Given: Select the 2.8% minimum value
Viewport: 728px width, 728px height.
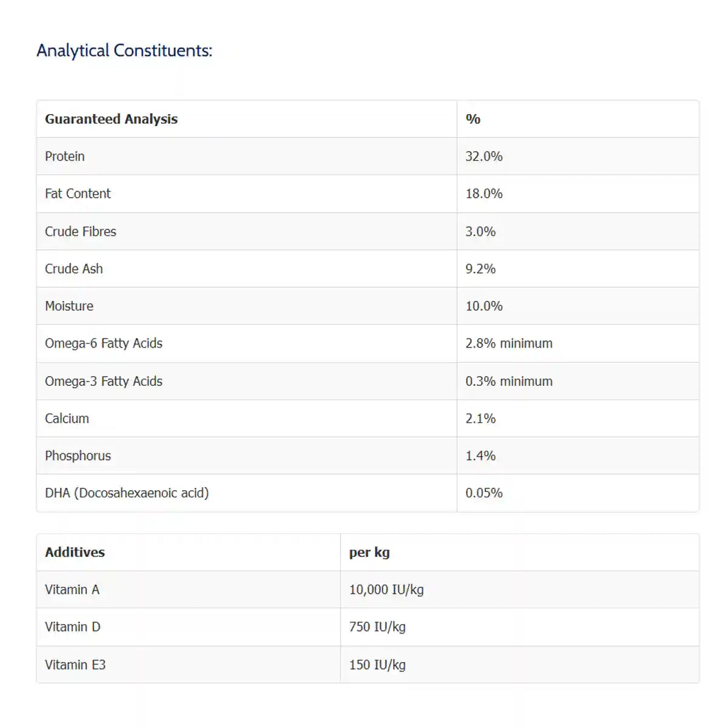Looking at the screenshot, I should 508,343.
